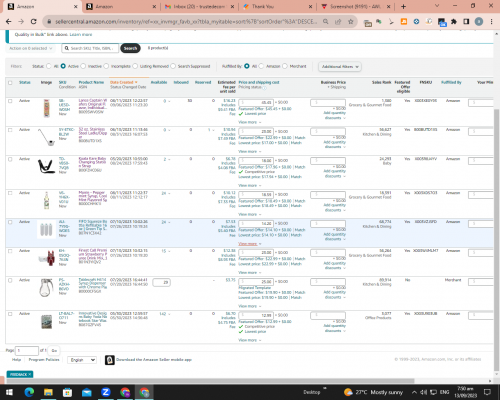Open the Additional filters dropdown
This screenshot has width=500, height=400.
coord(340,67)
